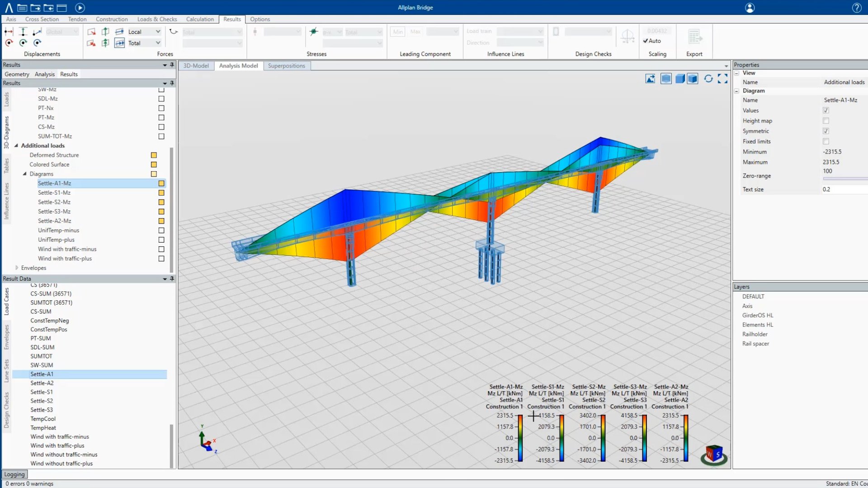This screenshot has height=488, width=868.
Task: Click the fit-to-screen icon in the viewport
Action: point(723,79)
